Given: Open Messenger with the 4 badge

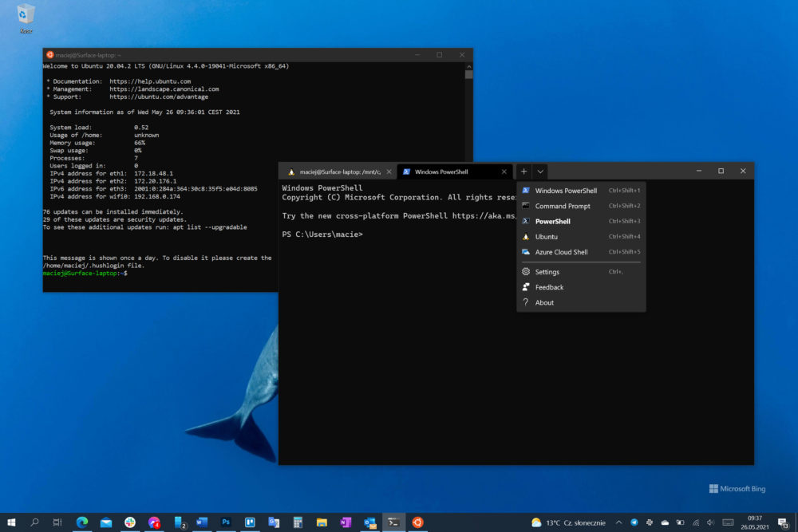Looking at the screenshot, I should click(154, 522).
